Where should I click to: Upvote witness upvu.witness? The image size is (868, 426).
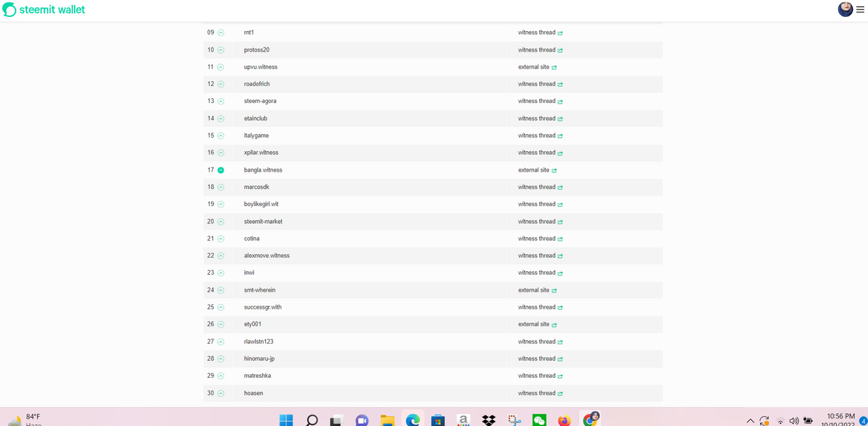click(220, 67)
